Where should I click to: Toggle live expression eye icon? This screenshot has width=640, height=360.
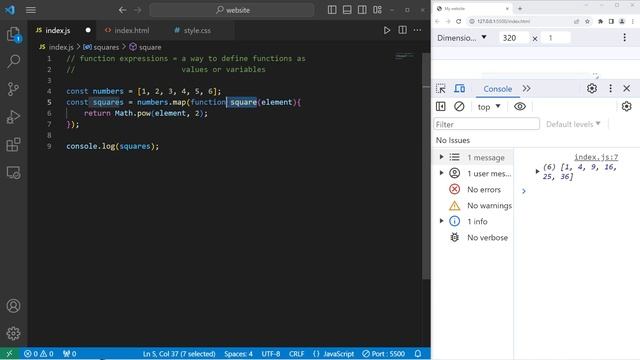click(x=520, y=107)
